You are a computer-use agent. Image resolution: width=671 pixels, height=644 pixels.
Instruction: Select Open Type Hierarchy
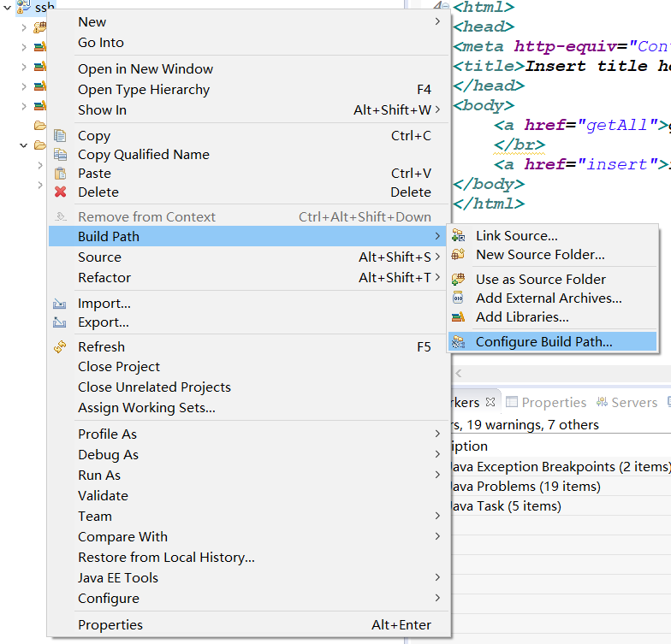point(248,89)
